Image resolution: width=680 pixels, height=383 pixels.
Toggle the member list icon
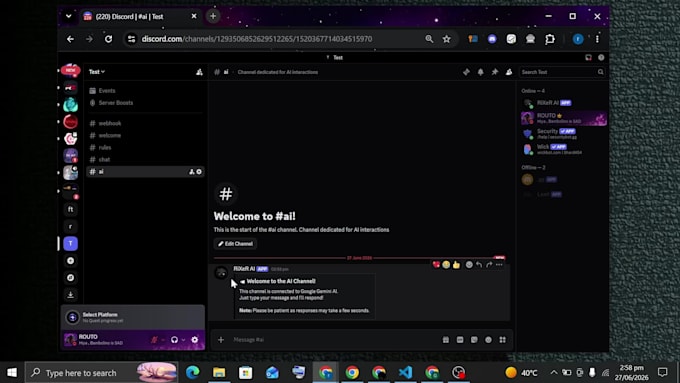pos(509,72)
